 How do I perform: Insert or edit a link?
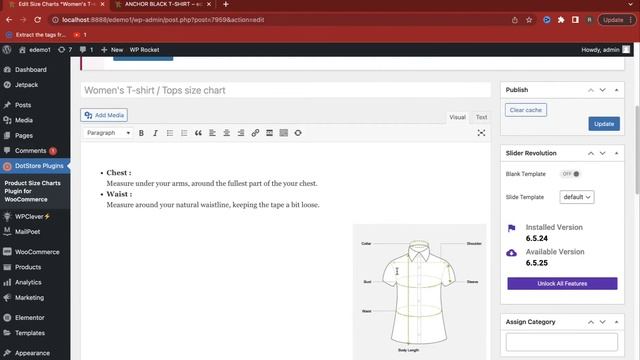[x=255, y=133]
